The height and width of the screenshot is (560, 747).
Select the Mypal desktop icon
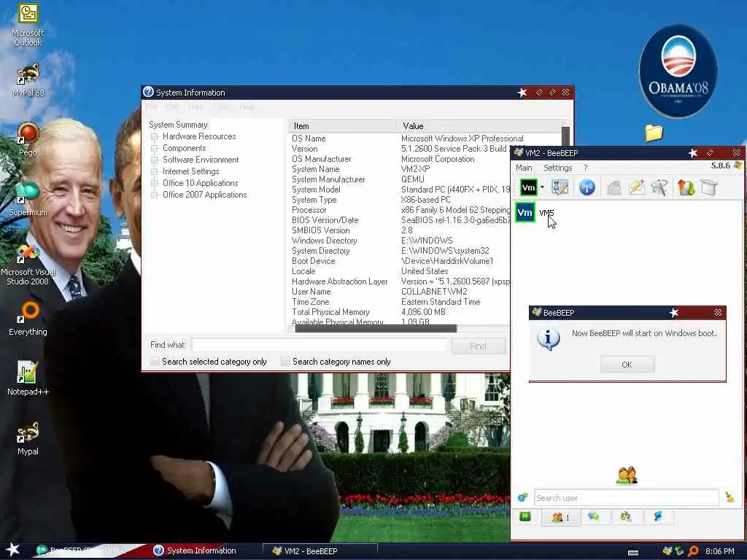[x=28, y=438]
